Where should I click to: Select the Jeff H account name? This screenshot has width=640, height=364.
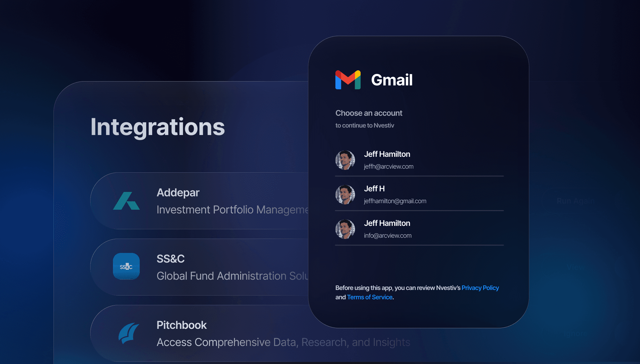374,189
